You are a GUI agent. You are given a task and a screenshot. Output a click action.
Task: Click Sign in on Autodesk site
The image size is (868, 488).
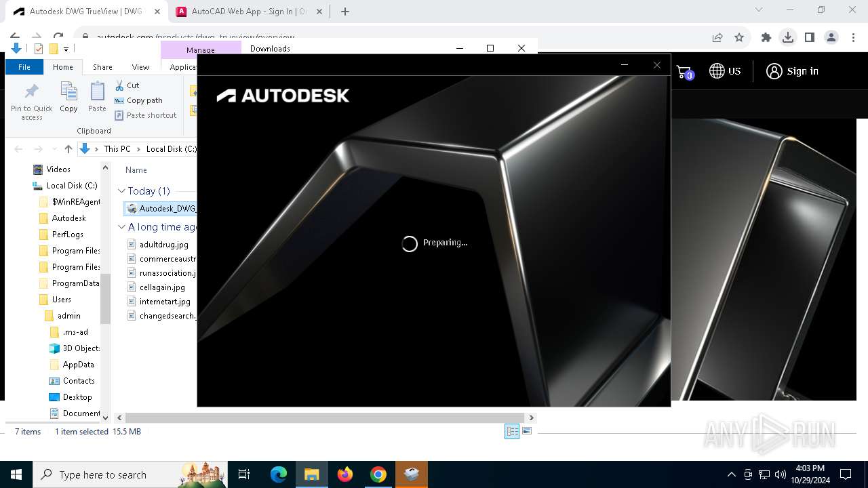pyautogui.click(x=792, y=71)
